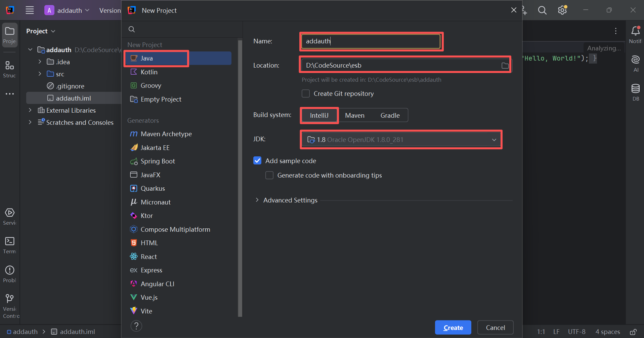Click the browse folder icon in Location
Screen dimensions: 644x338
click(505, 66)
